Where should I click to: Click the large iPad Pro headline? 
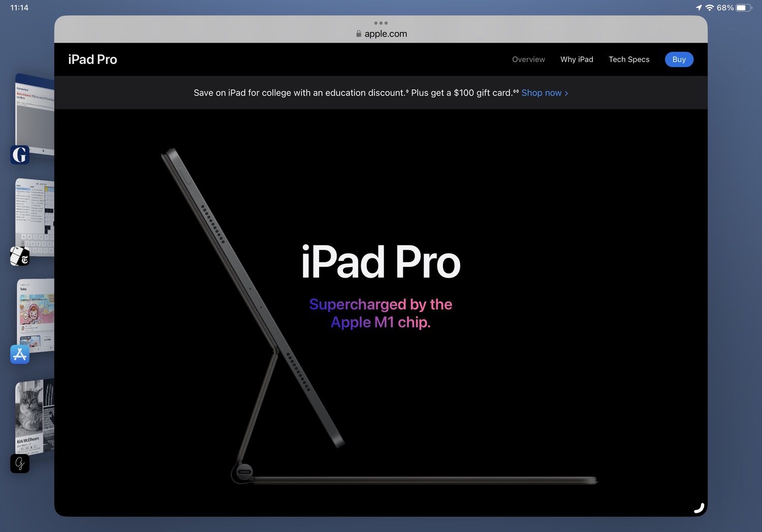click(x=381, y=262)
